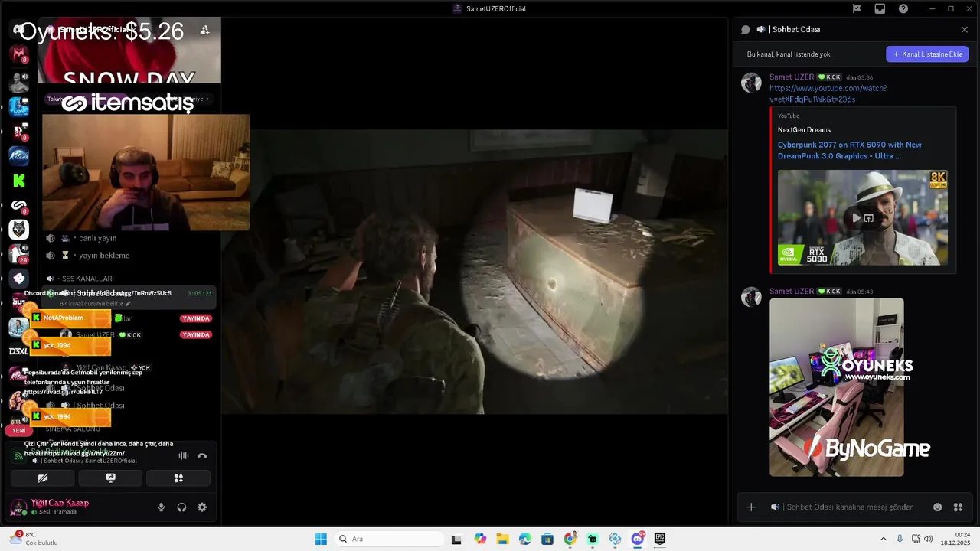Image resolution: width=980 pixels, height=551 pixels.
Task: Click the plus attach button in message box
Action: (x=751, y=507)
